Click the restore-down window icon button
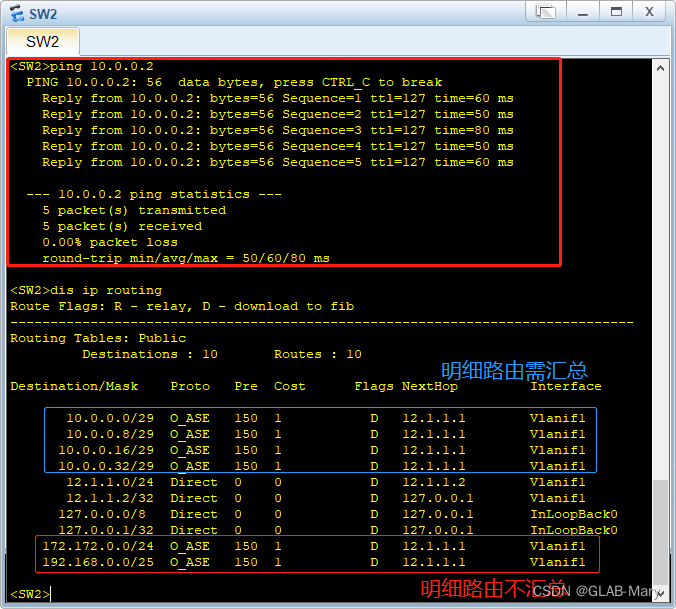This screenshot has height=609, width=676. [545, 12]
